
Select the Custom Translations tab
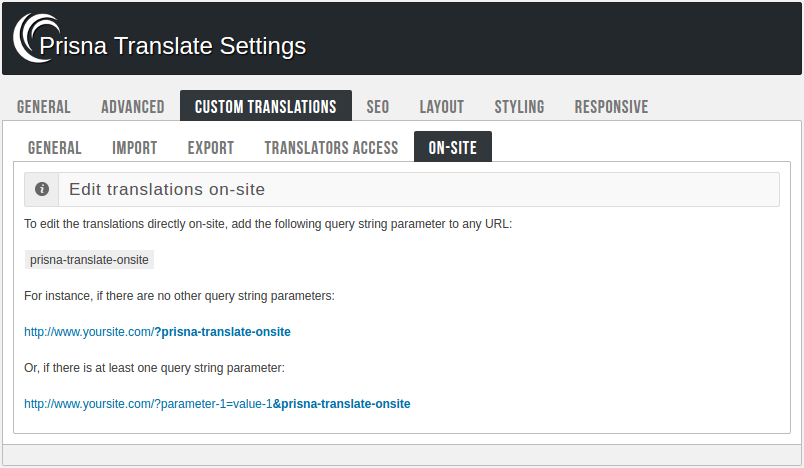click(266, 106)
